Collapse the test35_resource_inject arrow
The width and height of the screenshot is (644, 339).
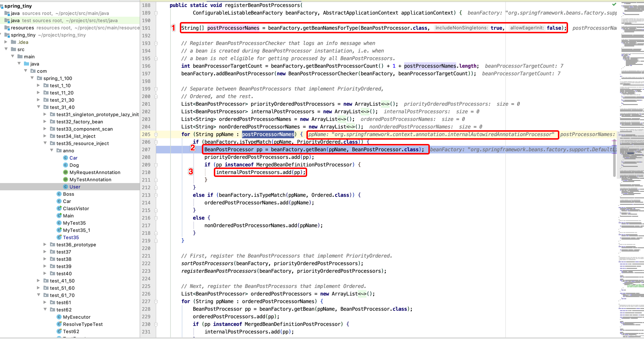[x=45, y=143]
